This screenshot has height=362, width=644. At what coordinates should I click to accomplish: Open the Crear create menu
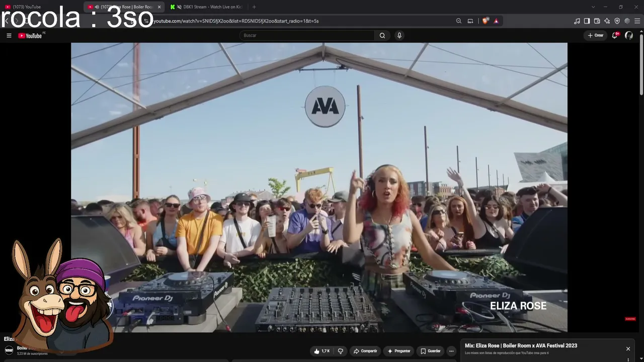click(596, 35)
